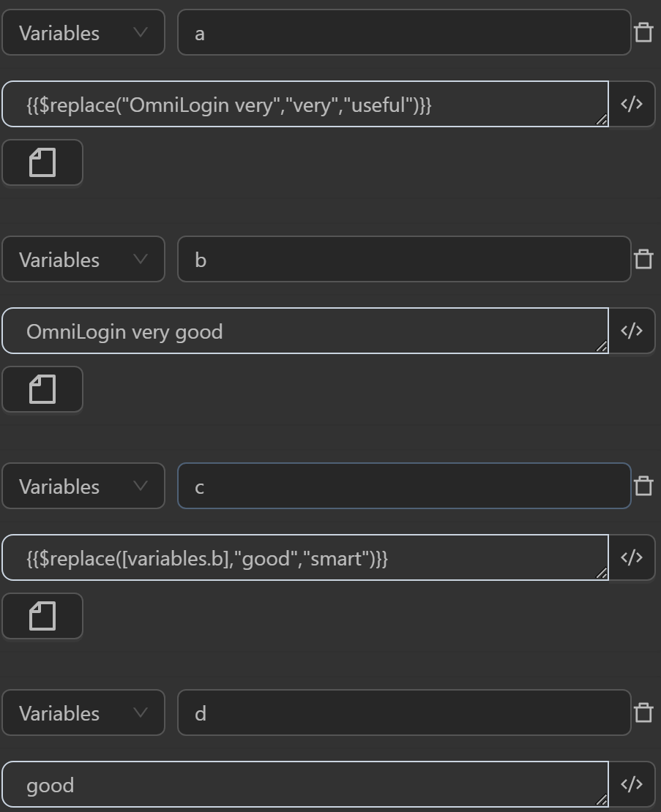This screenshot has width=661, height=812.
Task: Click file icon button below variable b
Action: click(x=42, y=389)
